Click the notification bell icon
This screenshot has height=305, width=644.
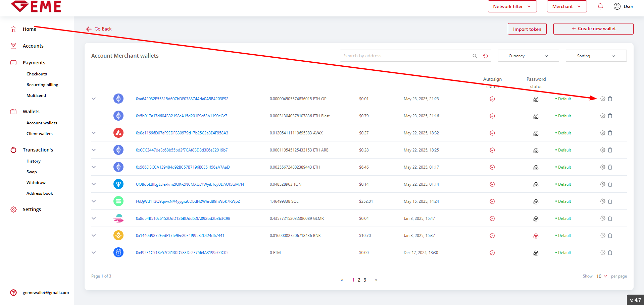[600, 6]
